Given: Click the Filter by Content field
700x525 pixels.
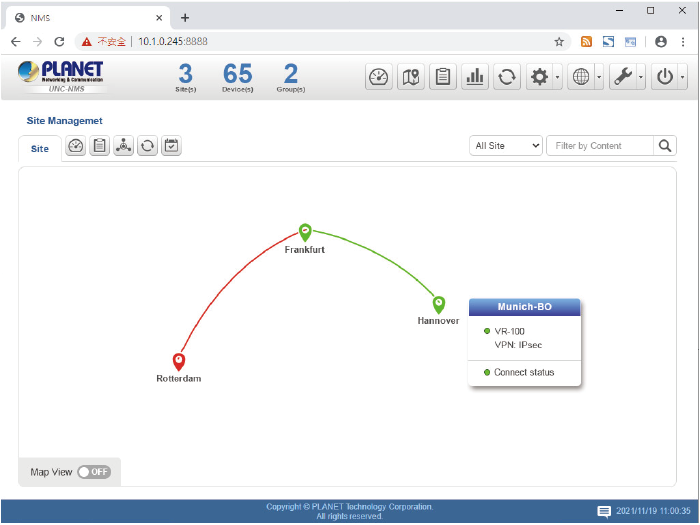Looking at the screenshot, I should [x=601, y=146].
